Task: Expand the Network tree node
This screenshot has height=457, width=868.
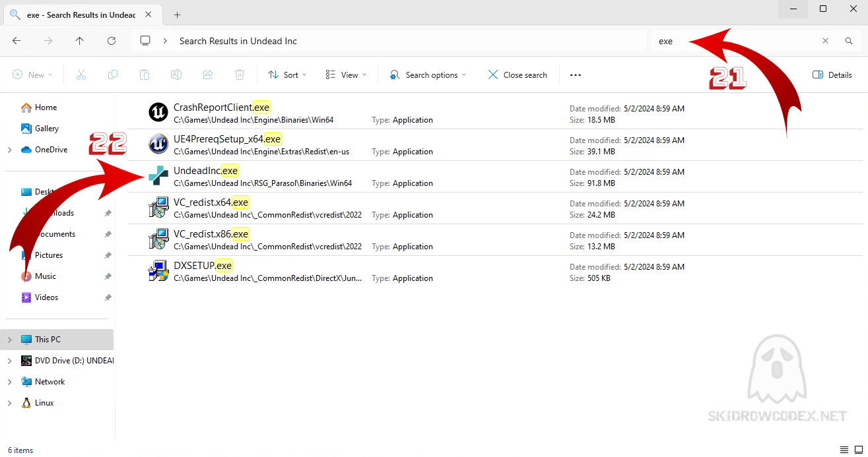Action: click(9, 382)
